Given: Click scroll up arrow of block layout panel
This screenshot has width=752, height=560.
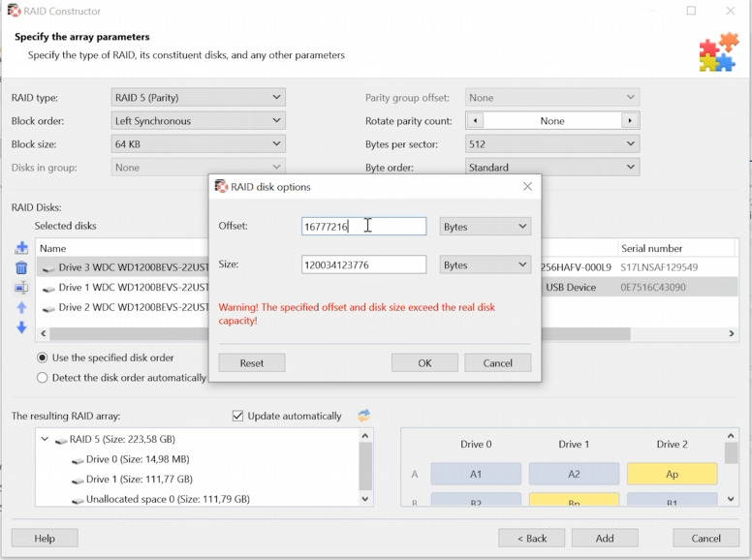Looking at the screenshot, I should (x=731, y=435).
